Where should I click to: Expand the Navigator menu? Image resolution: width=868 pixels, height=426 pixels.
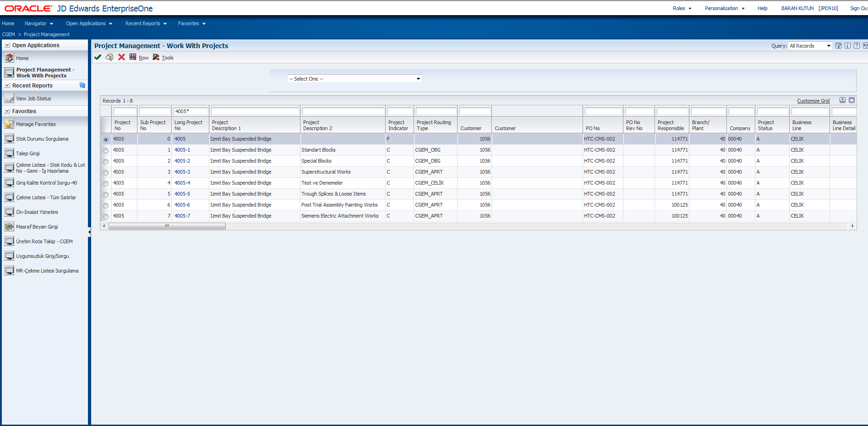click(x=39, y=23)
